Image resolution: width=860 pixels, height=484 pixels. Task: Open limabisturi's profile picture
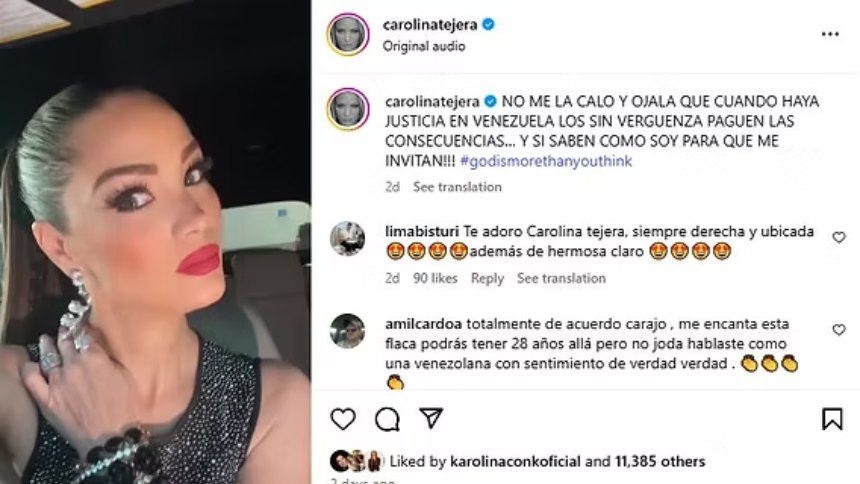pyautogui.click(x=348, y=239)
